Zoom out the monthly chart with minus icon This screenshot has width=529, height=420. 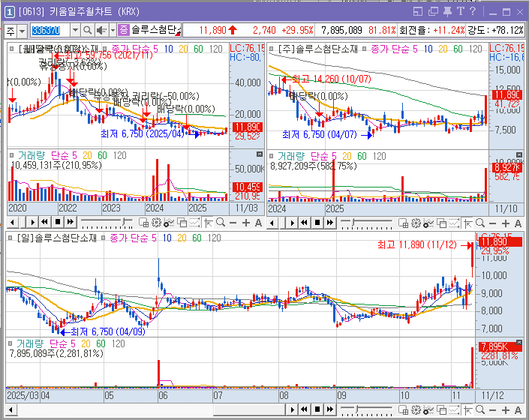[233, 223]
